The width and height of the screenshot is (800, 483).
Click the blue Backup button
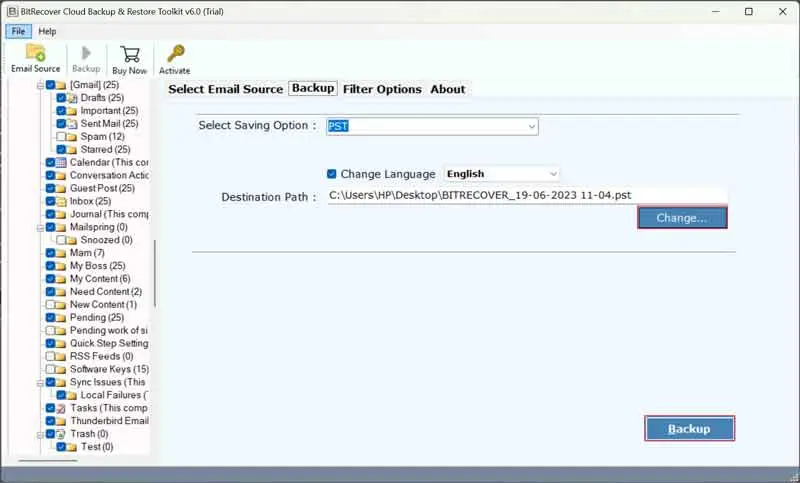(689, 429)
